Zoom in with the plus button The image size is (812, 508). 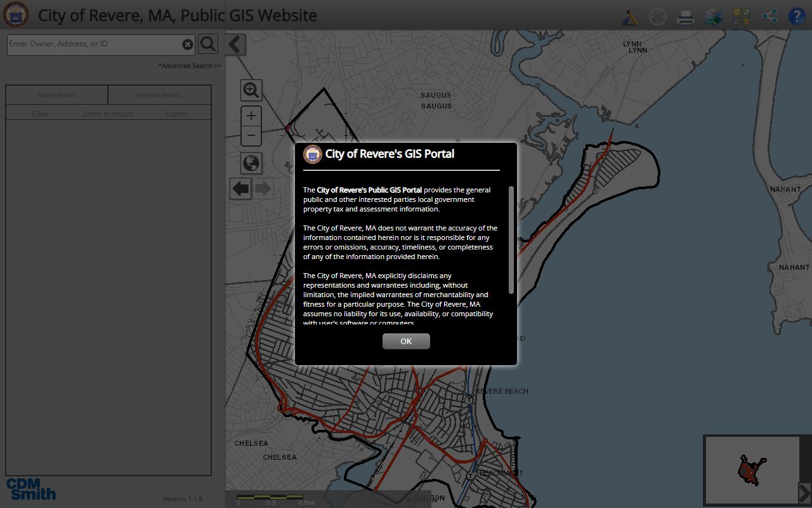click(252, 116)
